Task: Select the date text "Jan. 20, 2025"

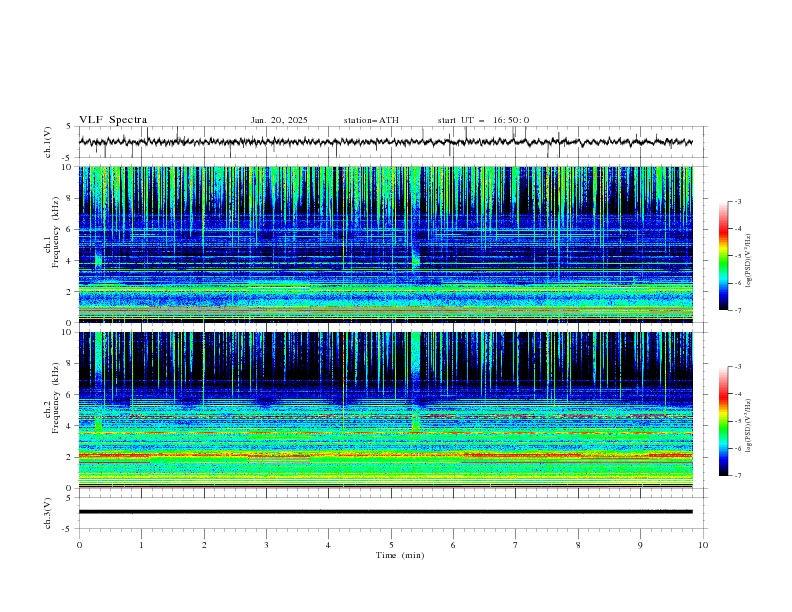Action: 279,120
